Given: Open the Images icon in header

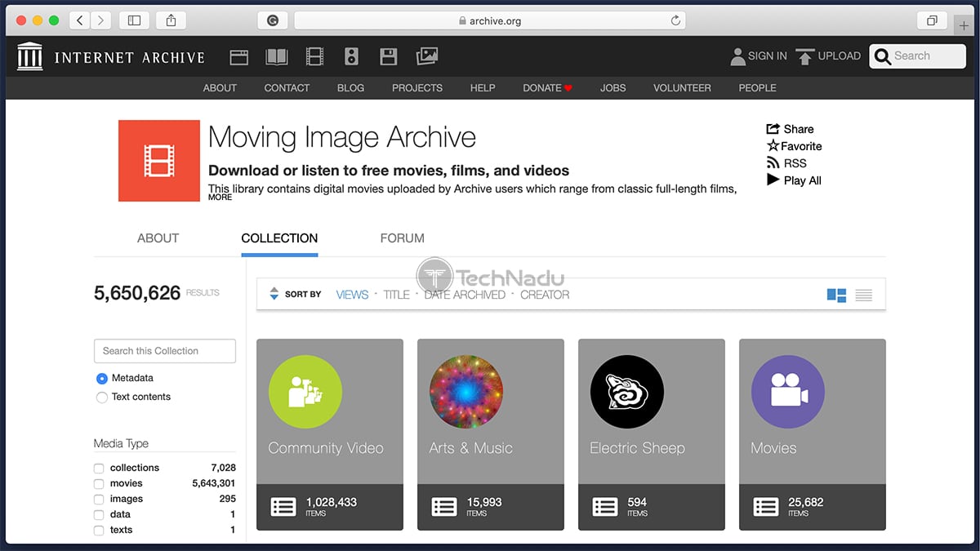Looking at the screenshot, I should 427,56.
